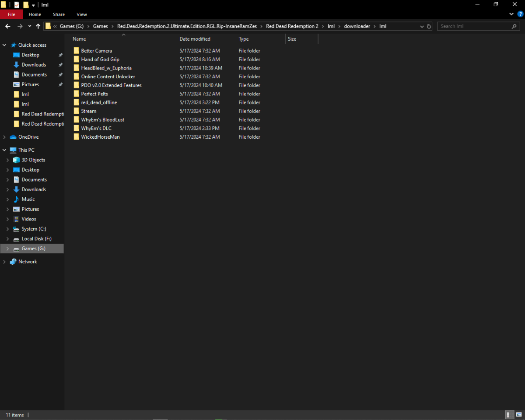This screenshot has width=525, height=420.
Task: Select the WickedHorseMan folder icon
Action: pyautogui.click(x=77, y=137)
